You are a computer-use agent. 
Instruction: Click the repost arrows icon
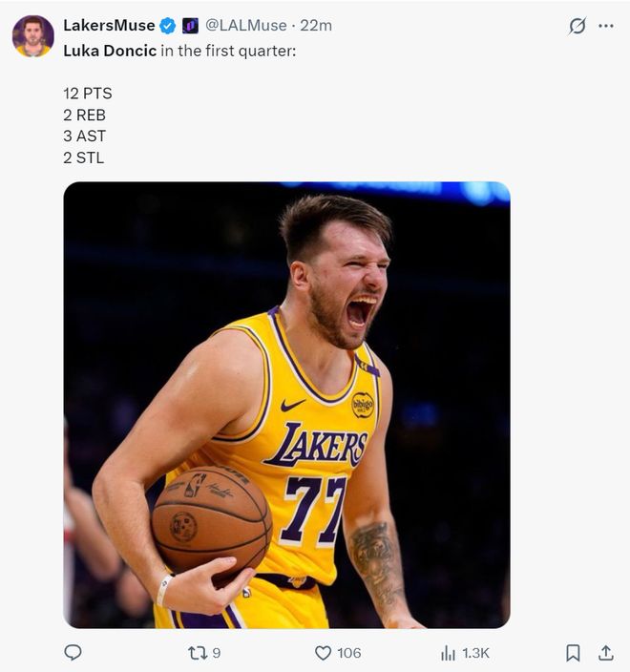point(198,653)
